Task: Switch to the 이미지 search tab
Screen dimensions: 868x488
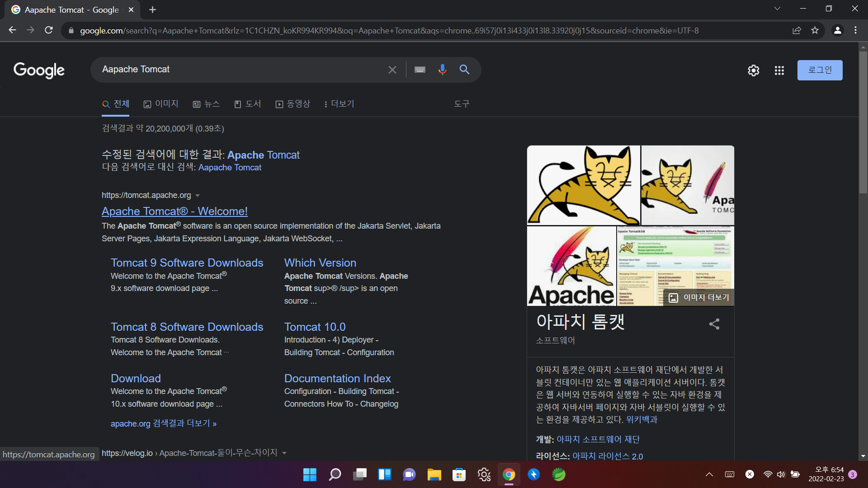Action: 161,104
